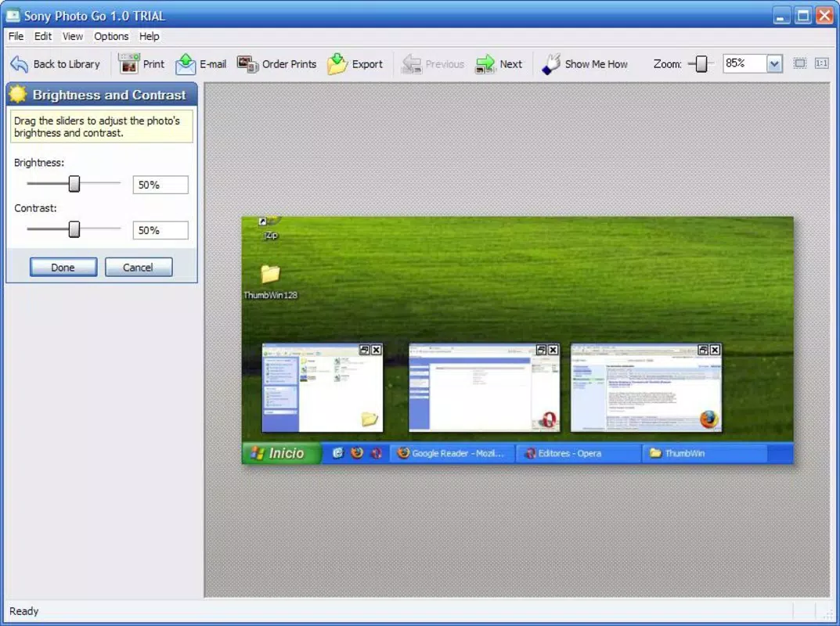Open the Help menu
Viewport: 840px width, 626px height.
[x=150, y=37]
